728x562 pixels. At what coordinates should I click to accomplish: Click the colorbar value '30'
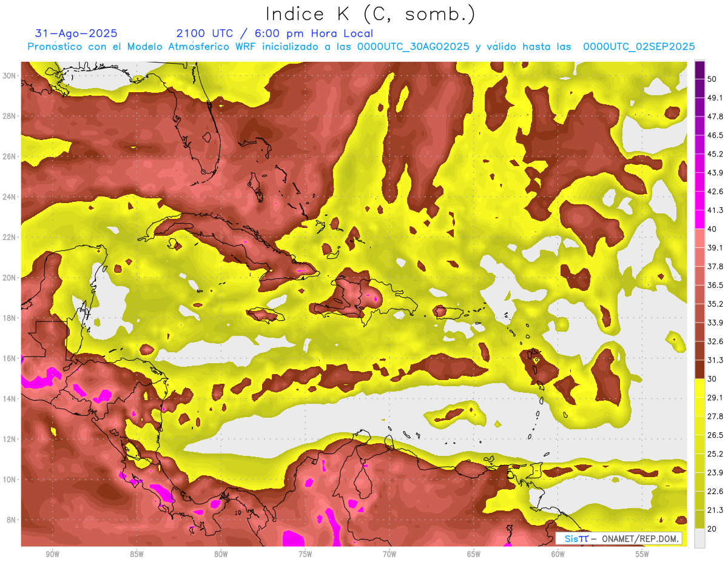[712, 380]
